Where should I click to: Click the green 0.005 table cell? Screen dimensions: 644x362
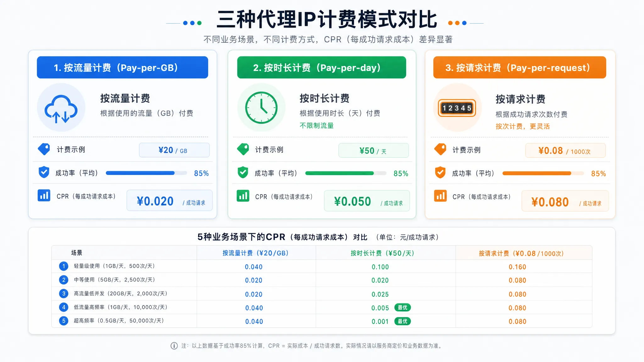tap(380, 308)
